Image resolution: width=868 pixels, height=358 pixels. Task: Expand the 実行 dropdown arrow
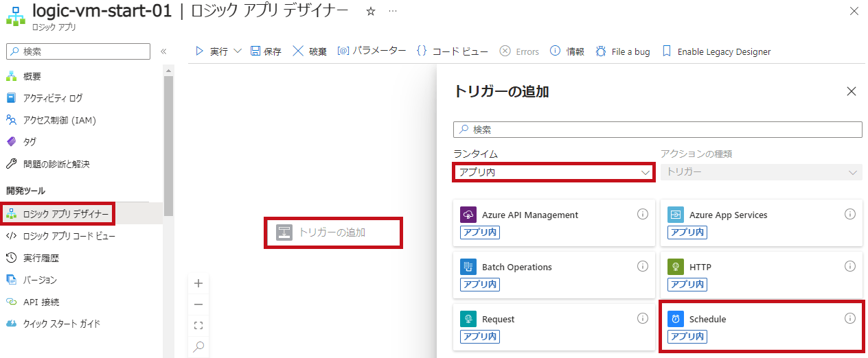point(238,51)
